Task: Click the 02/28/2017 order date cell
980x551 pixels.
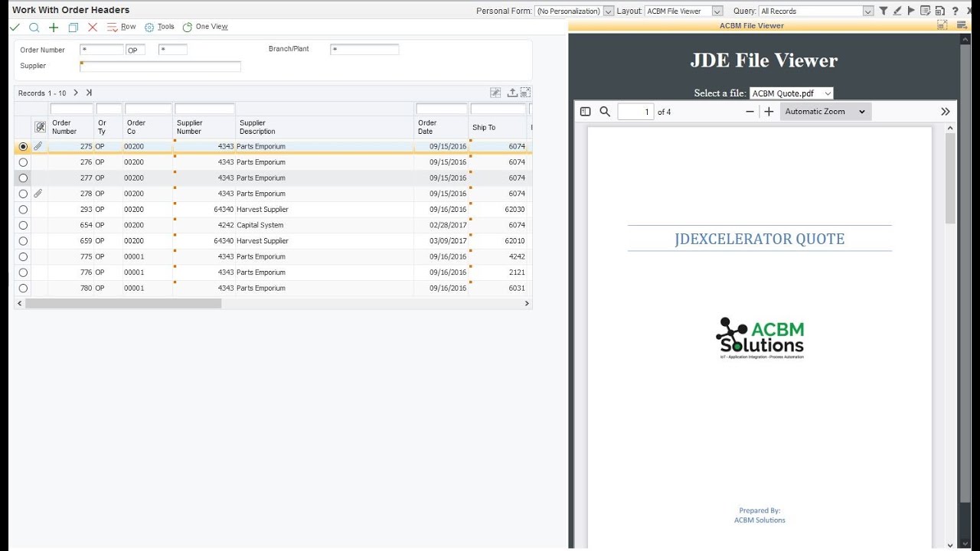Action: click(x=441, y=225)
